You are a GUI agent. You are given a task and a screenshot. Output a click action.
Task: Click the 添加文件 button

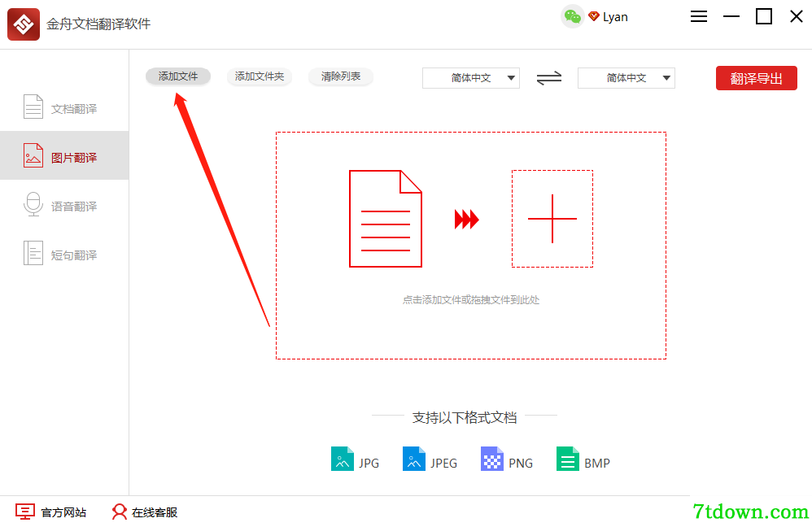[178, 76]
